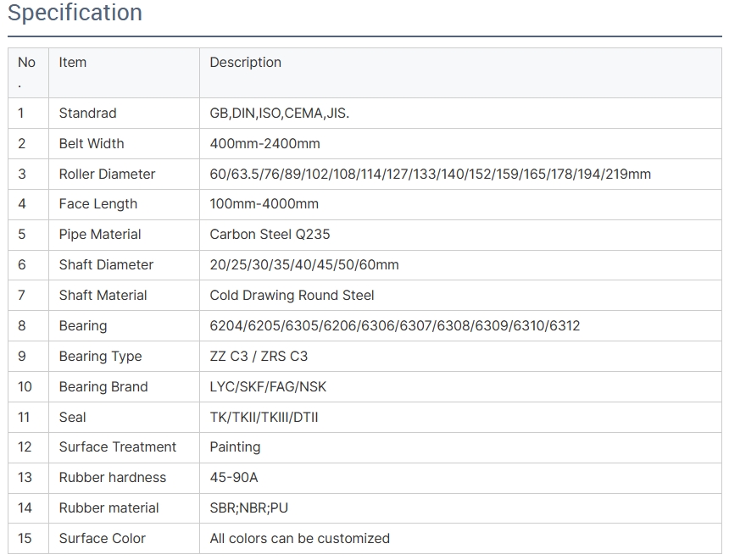Click the bearing models list 6204/6205...
Image resolution: width=729 pixels, height=560 pixels.
pos(394,326)
